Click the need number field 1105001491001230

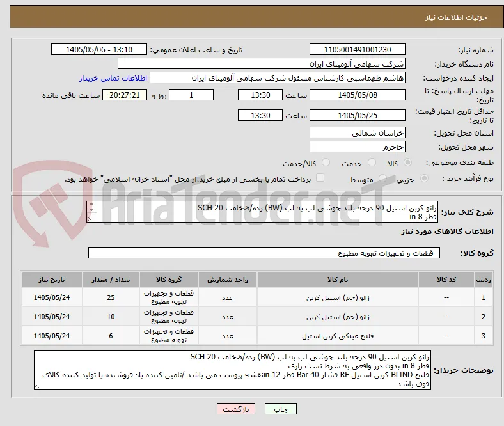(x=358, y=49)
